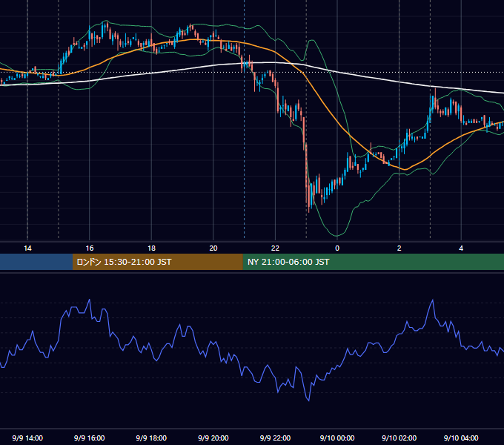Click the 0 hour label on price chart axis
The height and width of the screenshot is (445, 504).
(337, 248)
